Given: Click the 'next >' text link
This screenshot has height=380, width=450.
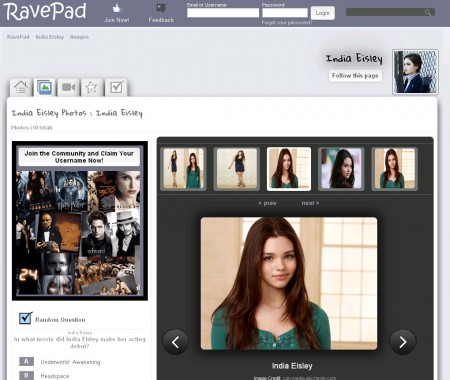Looking at the screenshot, I should point(310,203).
